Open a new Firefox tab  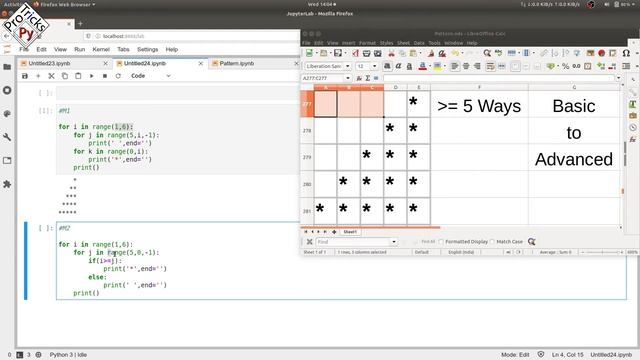(x=80, y=24)
